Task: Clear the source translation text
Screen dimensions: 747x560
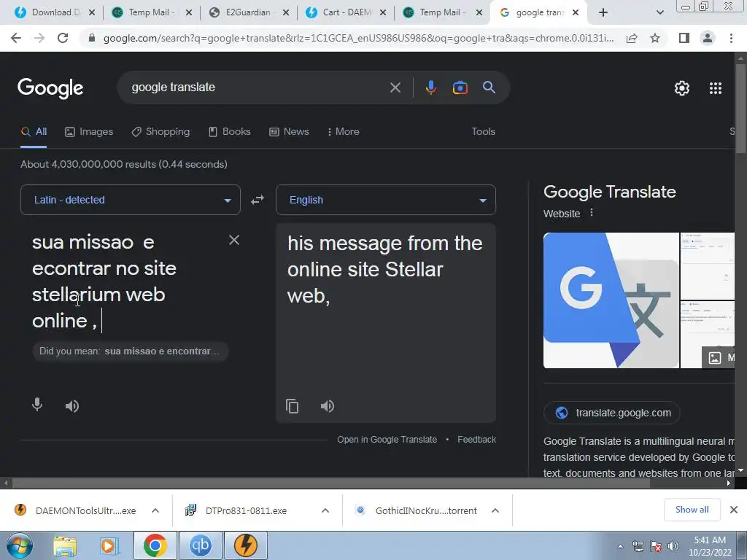Action: click(234, 240)
